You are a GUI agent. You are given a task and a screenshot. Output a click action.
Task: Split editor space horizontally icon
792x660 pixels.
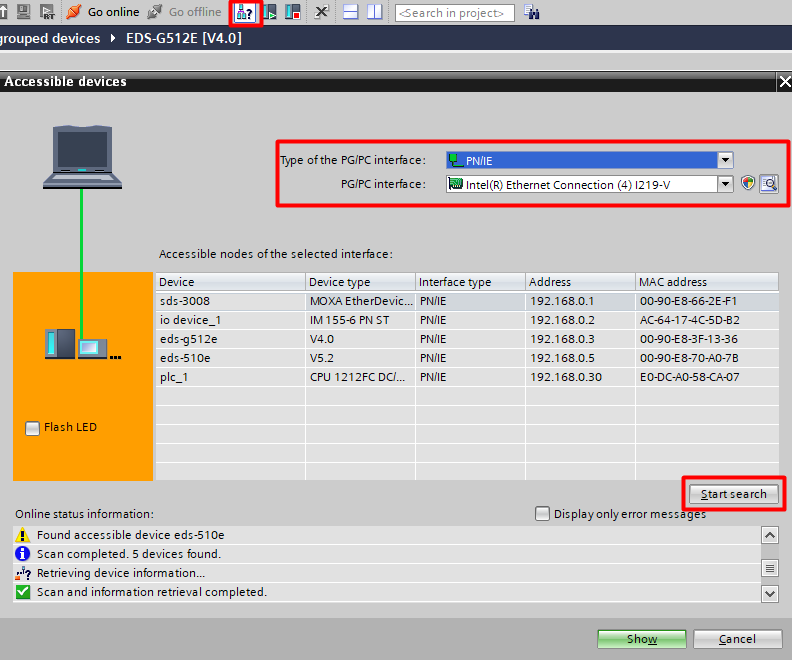pos(351,12)
